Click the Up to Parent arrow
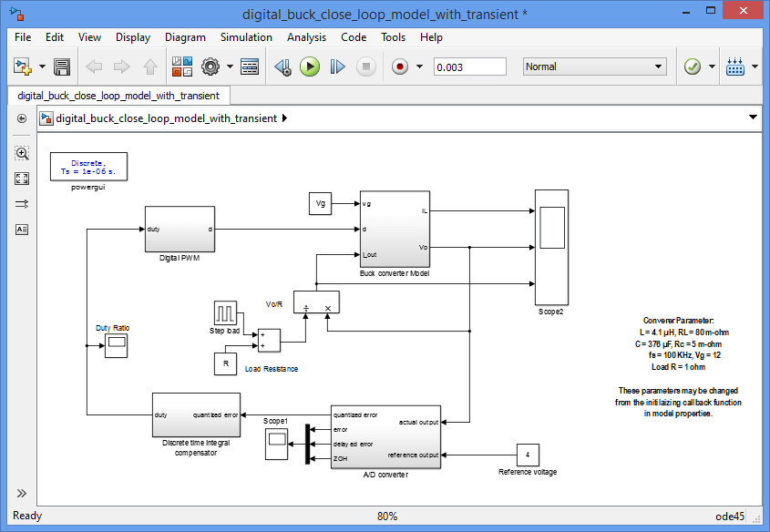The width and height of the screenshot is (770, 532). 150,66
